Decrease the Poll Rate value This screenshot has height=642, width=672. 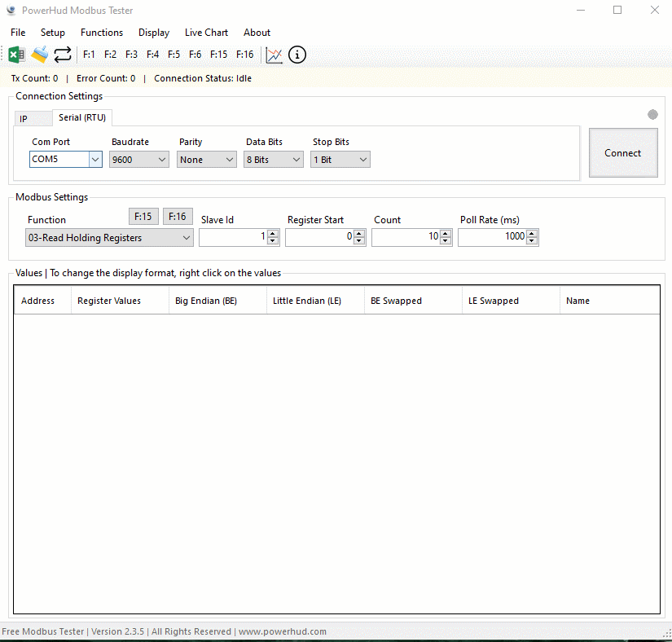click(532, 241)
